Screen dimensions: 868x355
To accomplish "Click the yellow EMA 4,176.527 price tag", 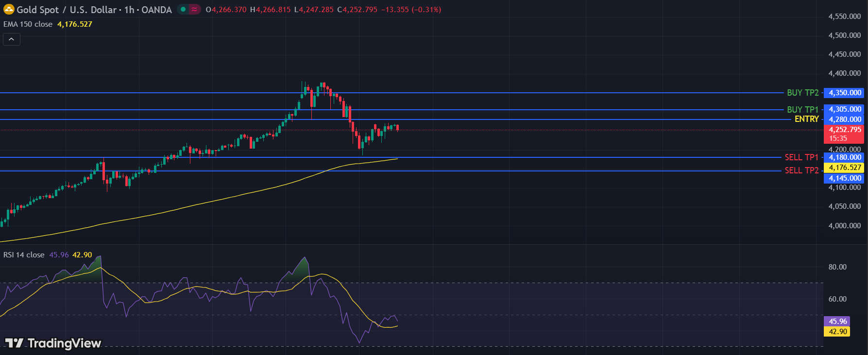I will pos(845,168).
